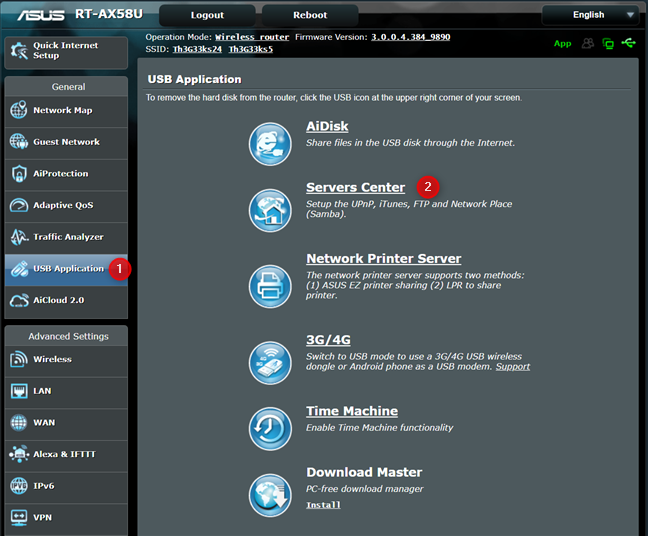Open the English language dropdown

click(590, 15)
